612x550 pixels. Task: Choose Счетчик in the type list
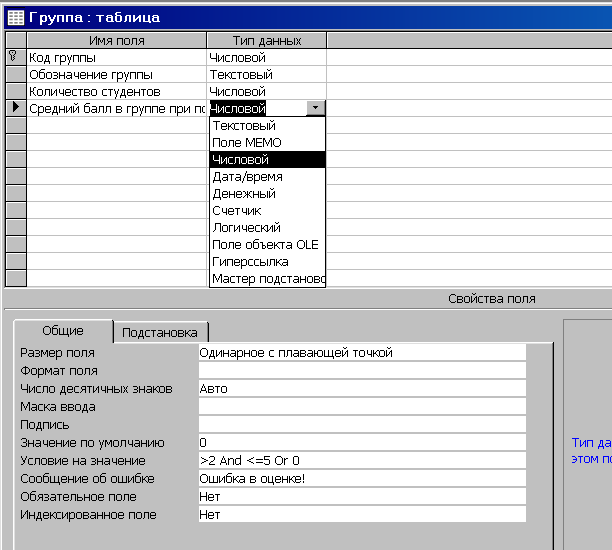click(267, 211)
